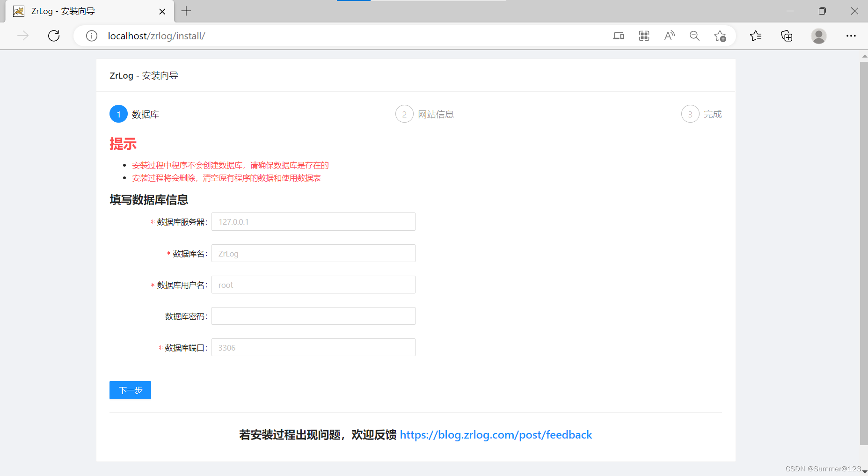The height and width of the screenshot is (476, 868).
Task: Click the Read Aloud icon
Action: (670, 36)
